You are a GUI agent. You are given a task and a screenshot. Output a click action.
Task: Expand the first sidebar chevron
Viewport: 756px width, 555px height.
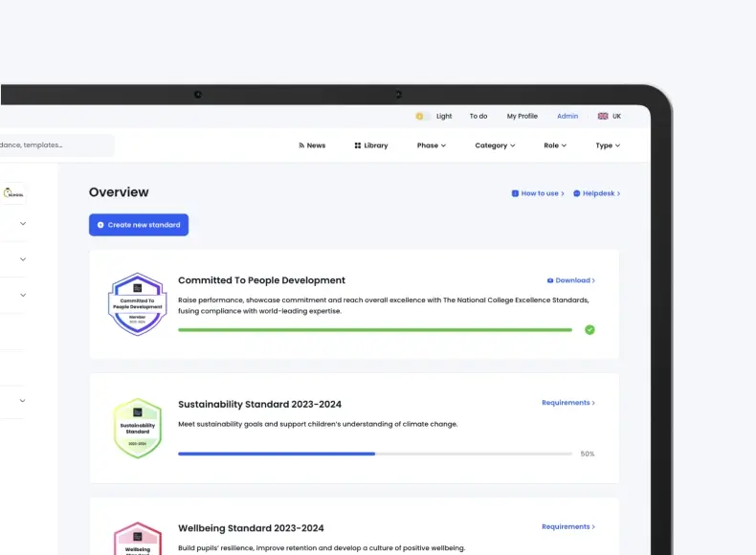tap(23, 224)
